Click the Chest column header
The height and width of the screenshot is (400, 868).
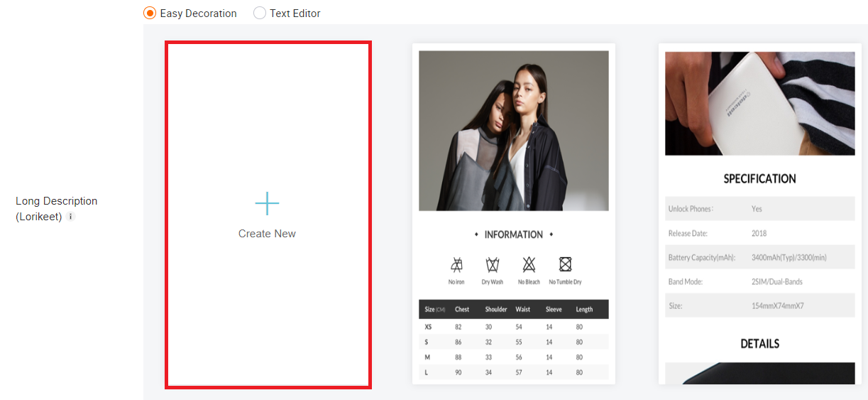point(462,309)
